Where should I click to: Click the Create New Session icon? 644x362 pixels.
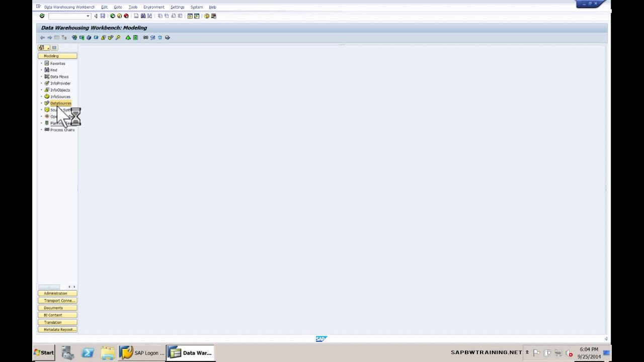click(x=190, y=16)
